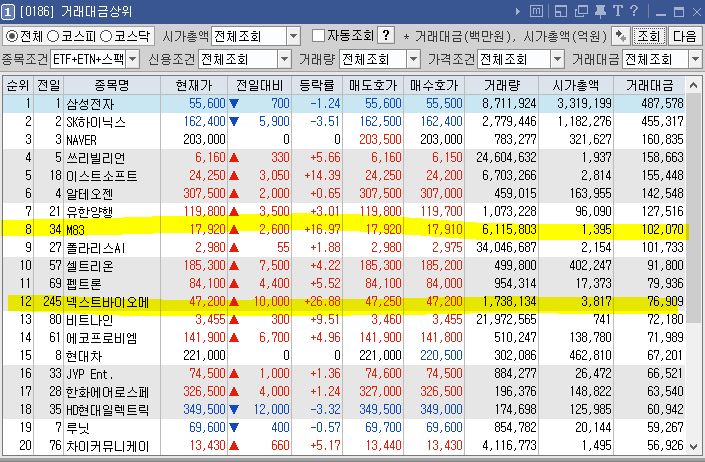
Task: Click the overlapping-windows duplicate icon
Action: (x=581, y=11)
